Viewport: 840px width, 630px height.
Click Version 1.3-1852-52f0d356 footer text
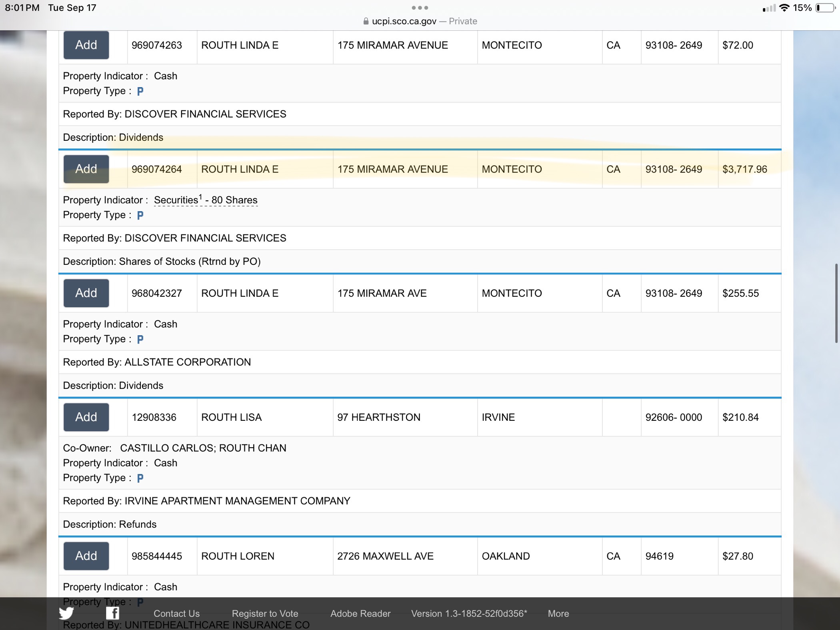coord(469,614)
